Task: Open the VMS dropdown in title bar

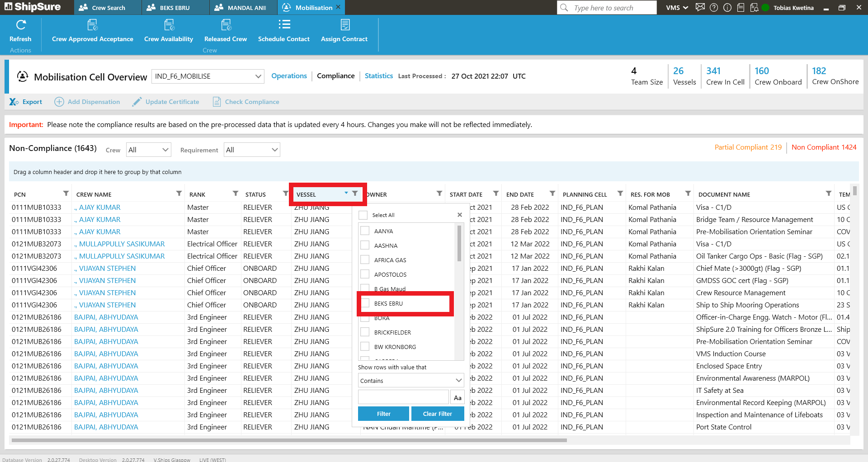Action: (677, 8)
